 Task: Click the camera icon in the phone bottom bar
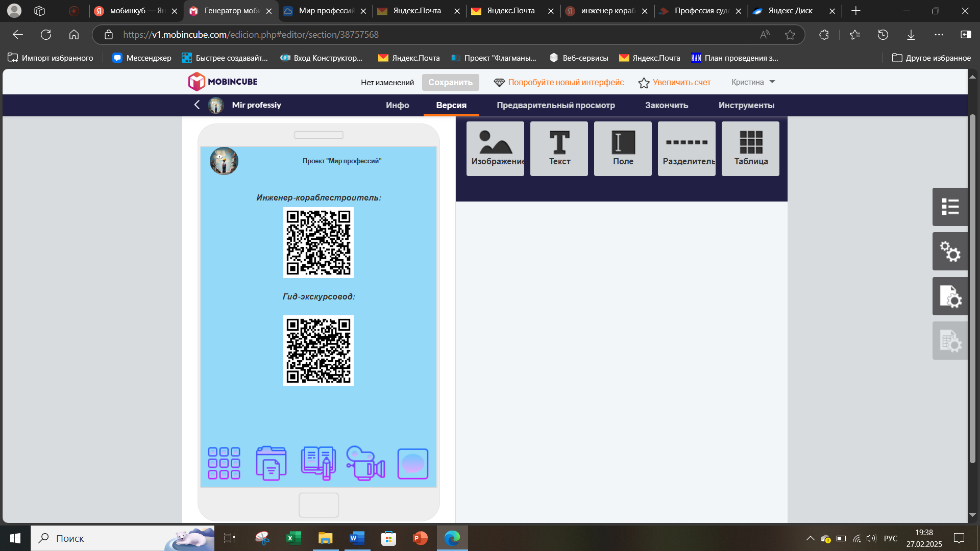(x=365, y=463)
